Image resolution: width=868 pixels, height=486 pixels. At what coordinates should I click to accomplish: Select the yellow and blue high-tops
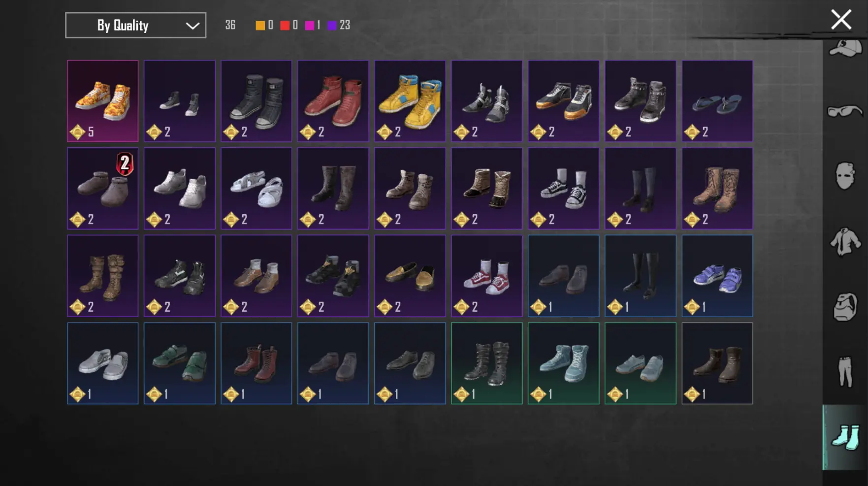coord(410,101)
